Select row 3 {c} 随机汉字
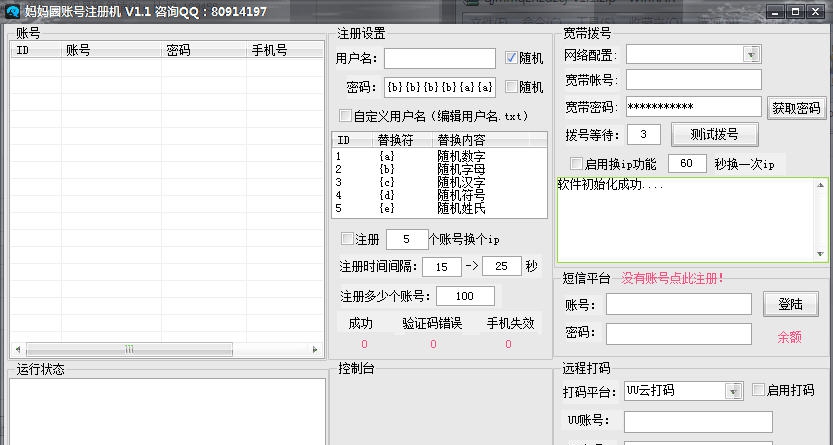The height and width of the screenshot is (445, 833). (x=439, y=182)
